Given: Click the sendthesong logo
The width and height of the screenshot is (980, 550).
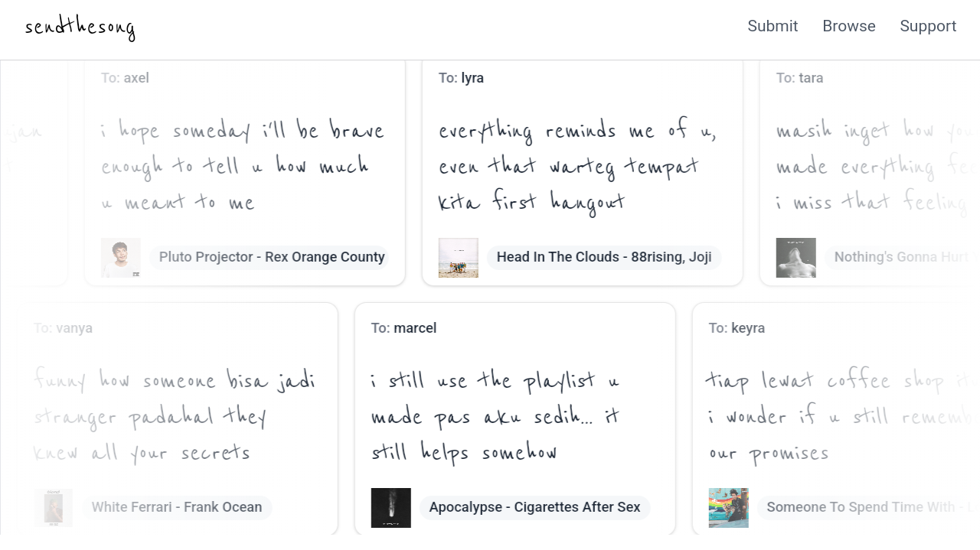Looking at the screenshot, I should pyautogui.click(x=80, y=28).
